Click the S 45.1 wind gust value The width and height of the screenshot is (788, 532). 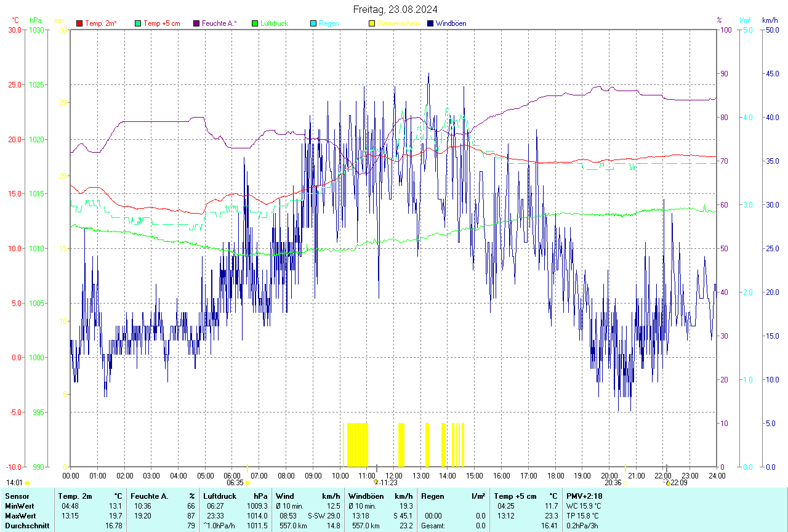pyautogui.click(x=403, y=515)
